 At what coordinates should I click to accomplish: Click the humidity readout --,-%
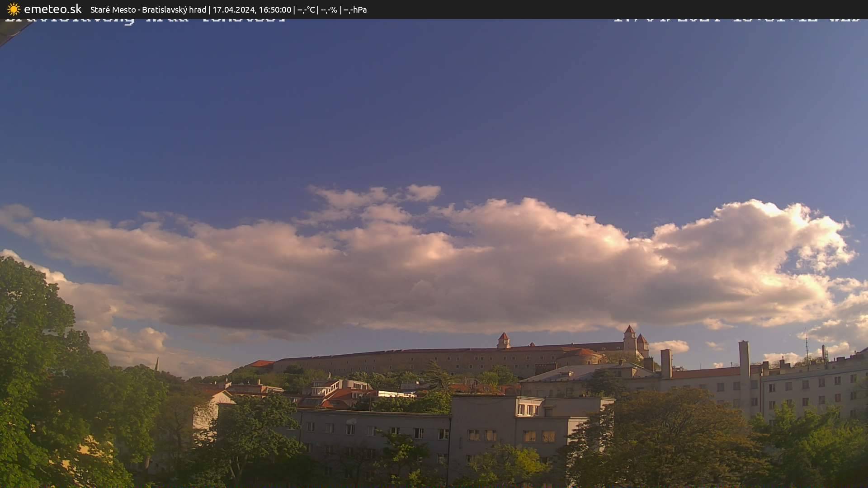tap(329, 9)
